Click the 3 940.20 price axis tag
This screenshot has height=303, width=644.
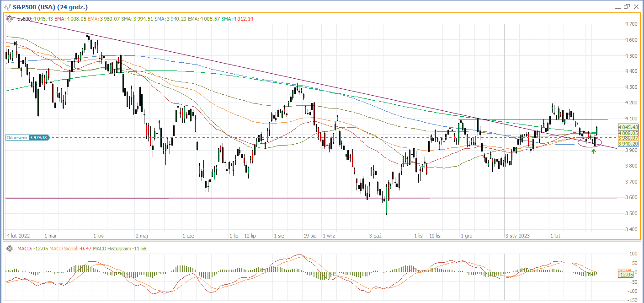coord(628,143)
